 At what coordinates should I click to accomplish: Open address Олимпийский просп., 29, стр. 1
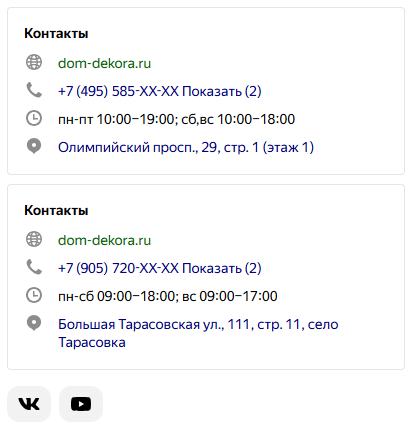[x=186, y=147]
